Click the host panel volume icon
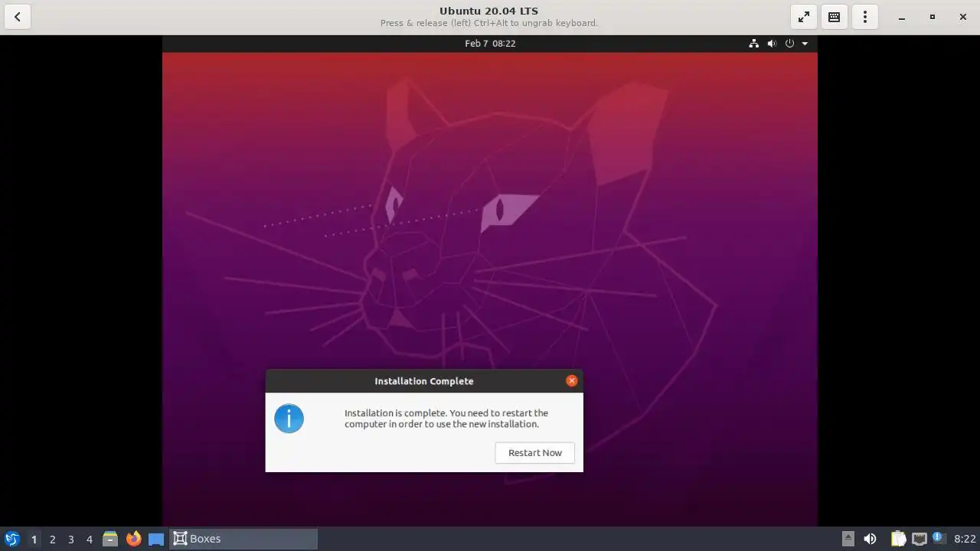This screenshot has height=551, width=980. [x=870, y=539]
